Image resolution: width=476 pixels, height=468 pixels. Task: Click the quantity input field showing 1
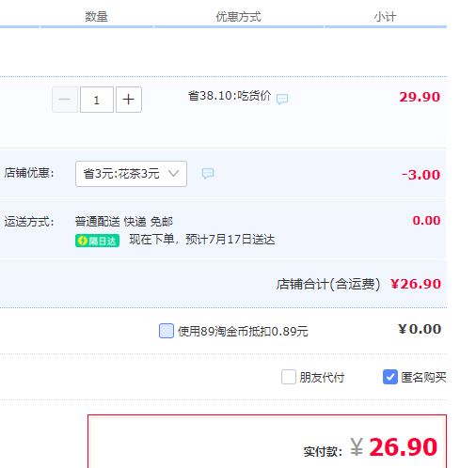point(97,100)
